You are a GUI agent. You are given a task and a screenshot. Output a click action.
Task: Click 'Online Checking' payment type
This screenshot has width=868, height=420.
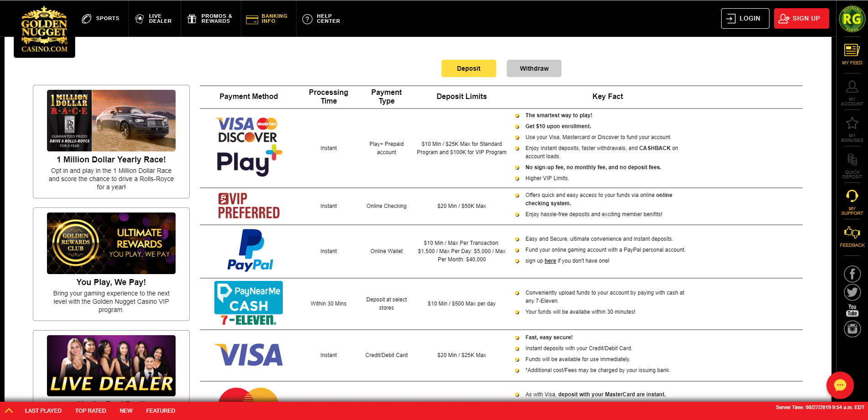(x=386, y=206)
